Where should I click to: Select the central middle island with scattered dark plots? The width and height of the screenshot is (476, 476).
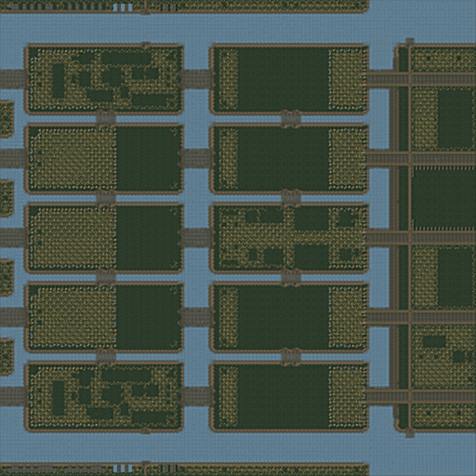(x=289, y=238)
